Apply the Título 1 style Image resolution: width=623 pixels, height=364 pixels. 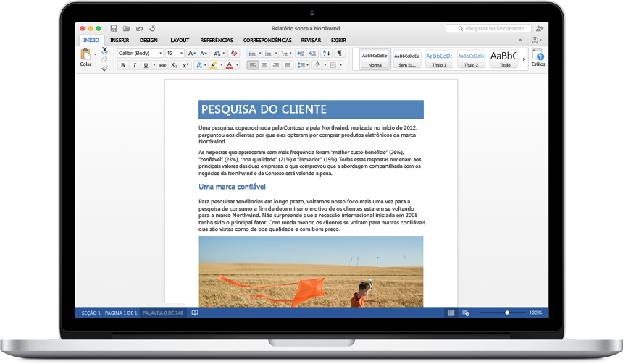click(x=439, y=59)
